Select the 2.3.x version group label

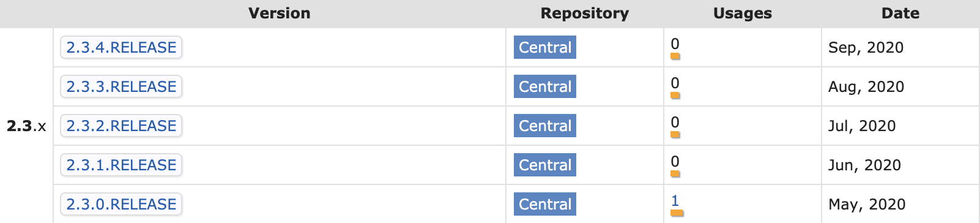click(26, 126)
